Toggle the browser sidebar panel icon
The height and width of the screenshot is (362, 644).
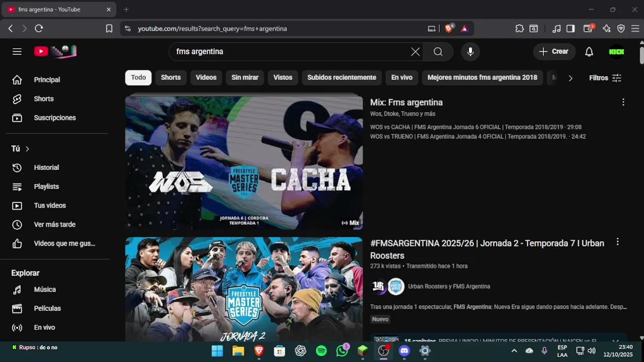pos(571,29)
